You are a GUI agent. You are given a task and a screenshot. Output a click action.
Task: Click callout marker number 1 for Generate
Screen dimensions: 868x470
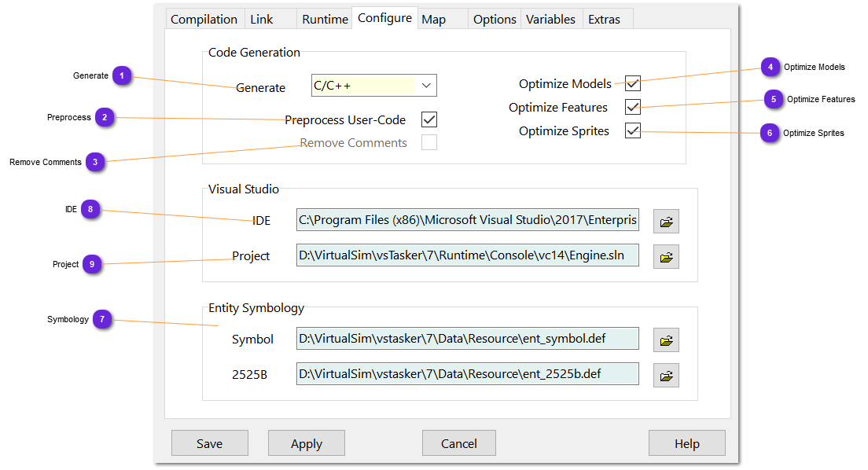[x=122, y=75]
